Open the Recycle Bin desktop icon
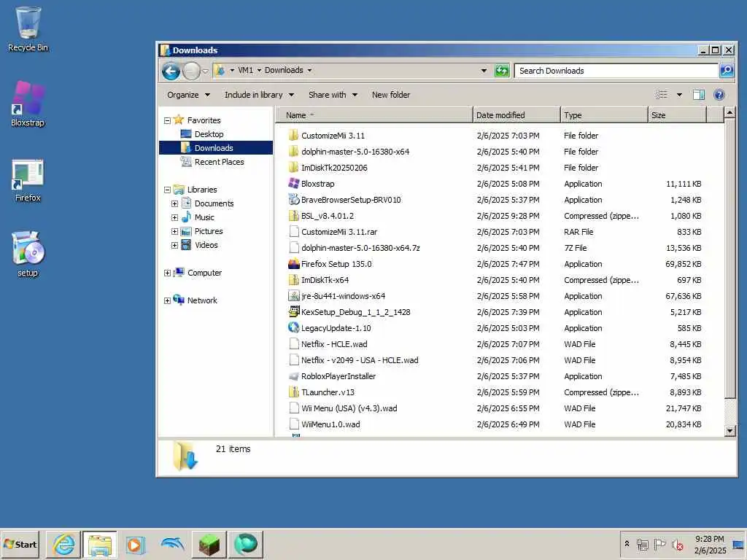The height and width of the screenshot is (560, 747). [x=28, y=28]
